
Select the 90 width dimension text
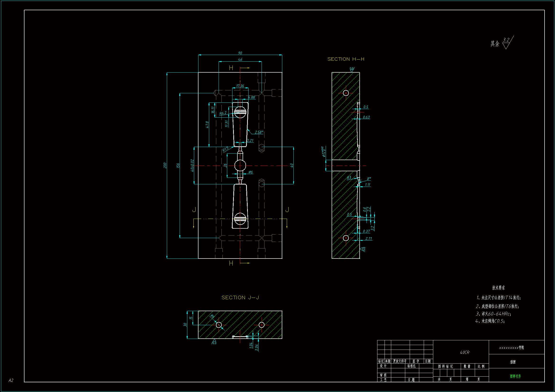[240, 53]
